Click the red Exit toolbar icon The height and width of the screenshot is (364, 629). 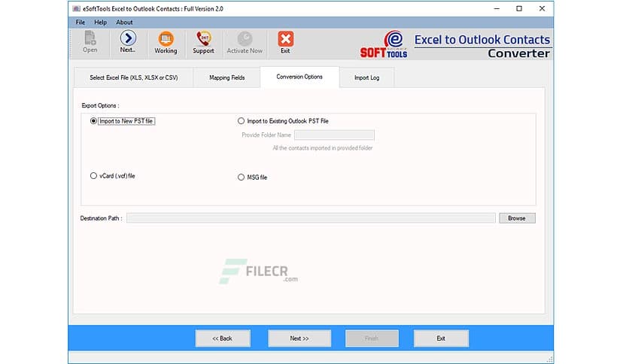coord(285,43)
